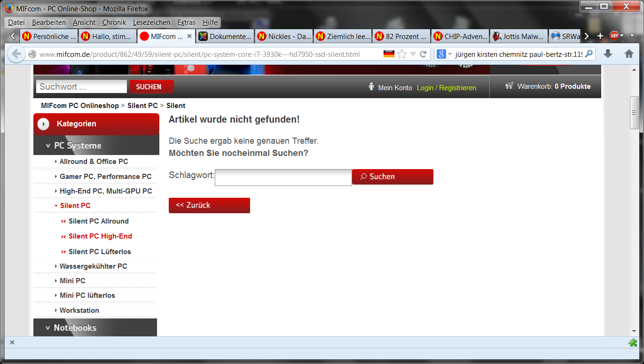Click the site identity globe icon

[x=32, y=54]
